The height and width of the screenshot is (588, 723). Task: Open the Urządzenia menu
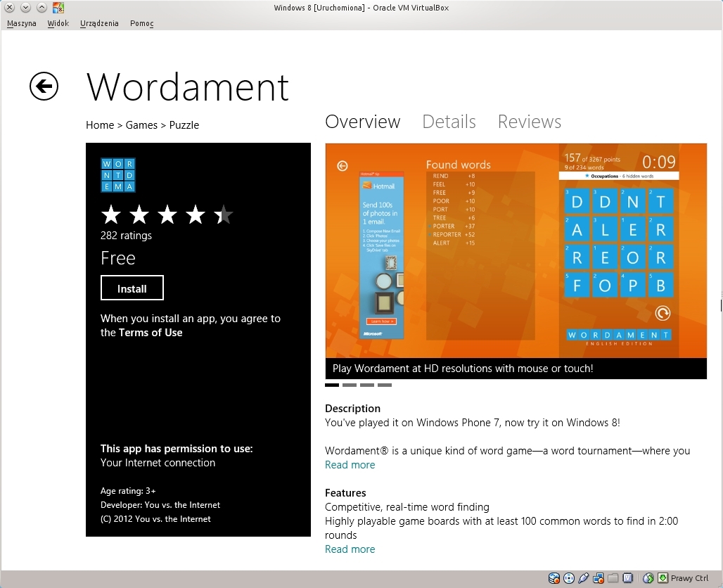pyautogui.click(x=99, y=23)
